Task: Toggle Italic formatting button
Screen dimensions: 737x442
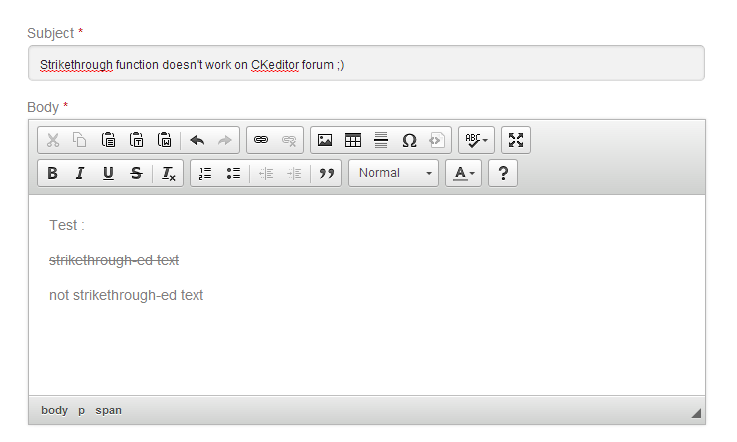Action: 80,173
